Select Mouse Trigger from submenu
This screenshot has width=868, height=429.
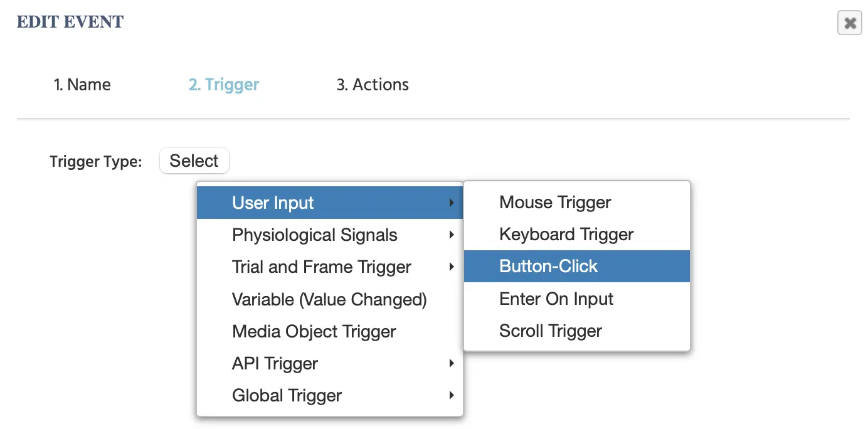point(554,203)
